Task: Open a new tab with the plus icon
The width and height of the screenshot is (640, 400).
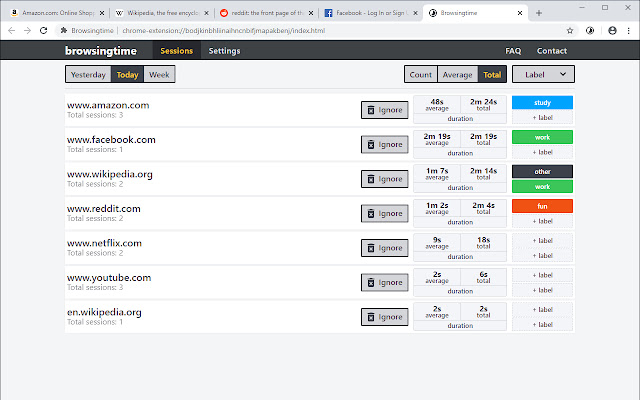Action: [x=539, y=13]
